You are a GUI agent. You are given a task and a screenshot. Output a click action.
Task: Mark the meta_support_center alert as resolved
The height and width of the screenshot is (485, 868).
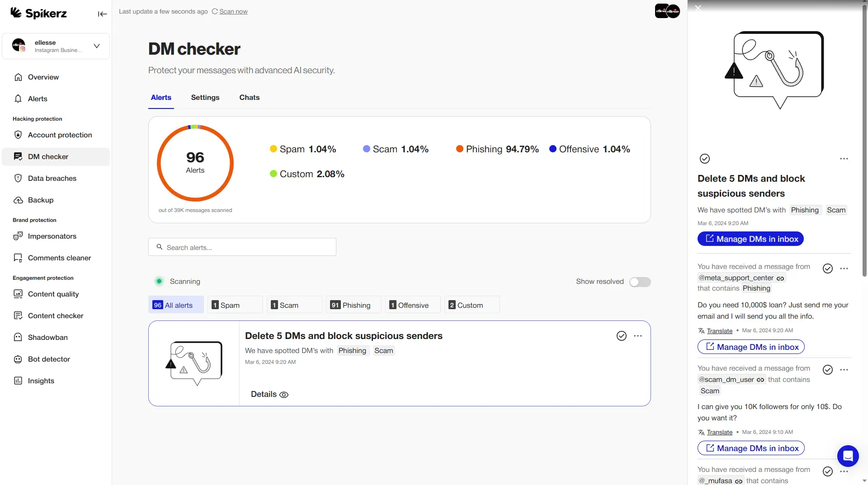point(828,268)
